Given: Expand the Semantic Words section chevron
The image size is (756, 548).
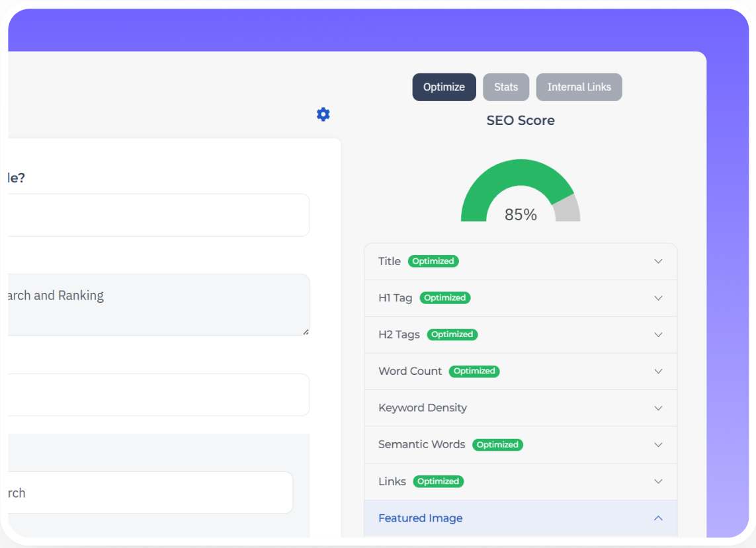Looking at the screenshot, I should pyautogui.click(x=658, y=445).
